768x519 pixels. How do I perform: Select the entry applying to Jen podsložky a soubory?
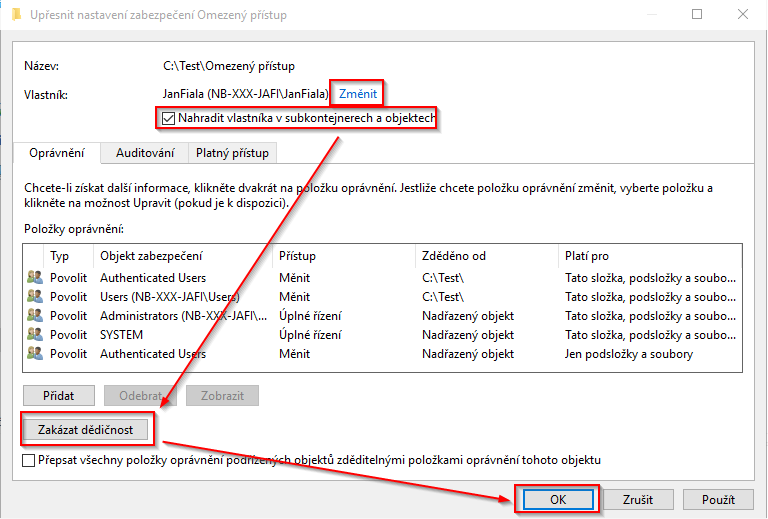(382, 354)
